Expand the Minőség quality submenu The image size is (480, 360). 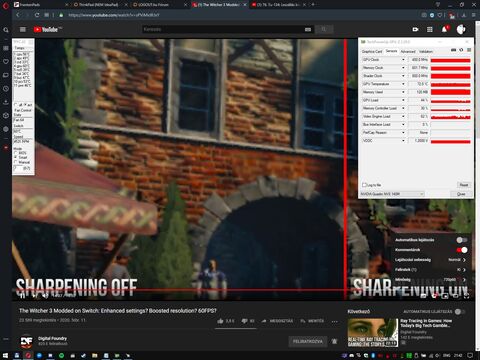(x=430, y=280)
